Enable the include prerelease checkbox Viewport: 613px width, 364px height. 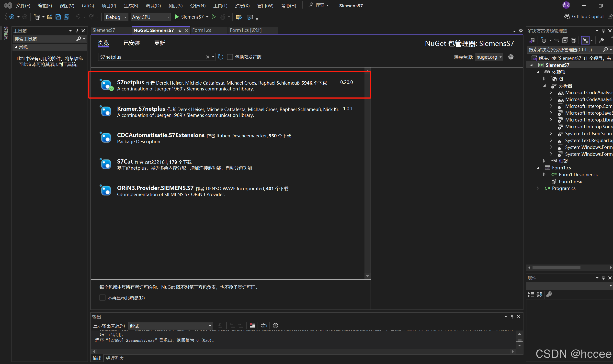coord(230,57)
